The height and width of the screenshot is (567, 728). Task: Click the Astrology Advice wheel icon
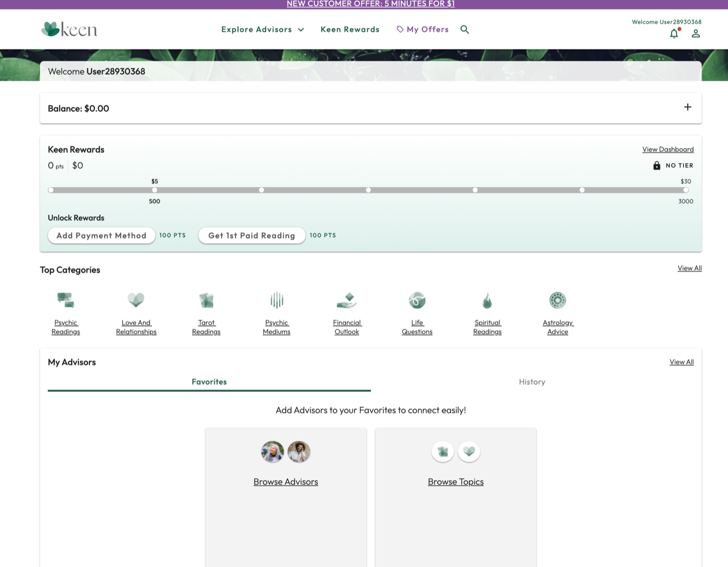point(558,300)
